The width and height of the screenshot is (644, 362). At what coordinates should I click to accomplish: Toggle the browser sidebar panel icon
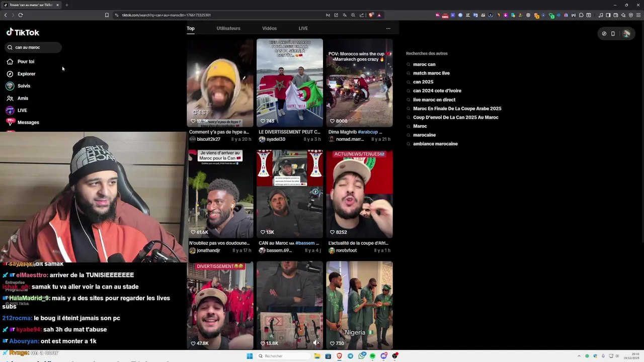pyautogui.click(x=608, y=15)
